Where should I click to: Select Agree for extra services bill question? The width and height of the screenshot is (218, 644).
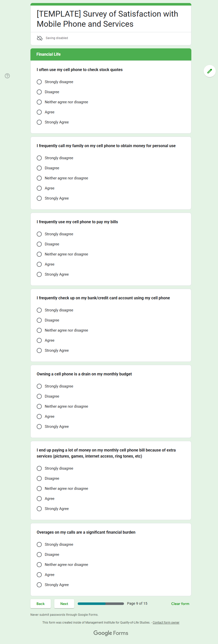pyautogui.click(x=39, y=499)
